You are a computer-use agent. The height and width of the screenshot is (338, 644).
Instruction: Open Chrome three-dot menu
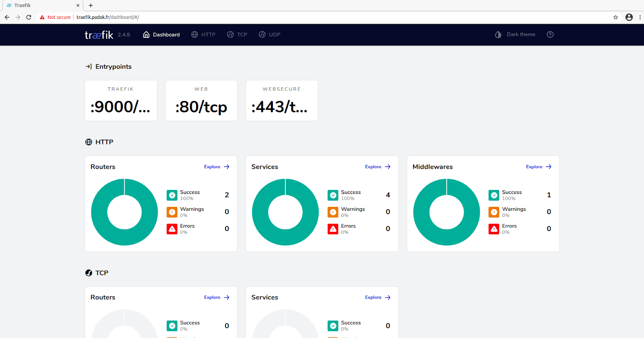click(x=640, y=17)
